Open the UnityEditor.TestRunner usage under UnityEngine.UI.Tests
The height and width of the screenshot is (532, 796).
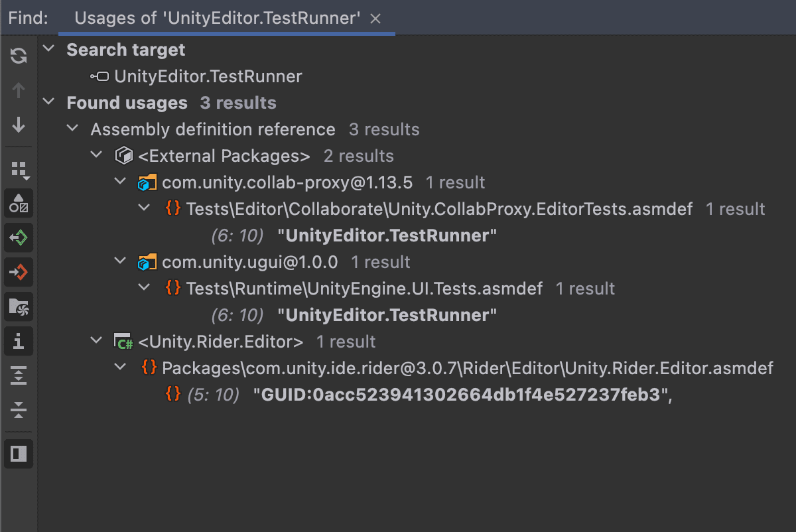tap(387, 315)
